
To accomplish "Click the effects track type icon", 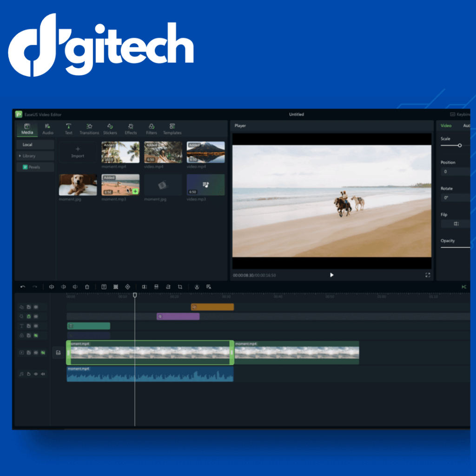I will coord(21,316).
